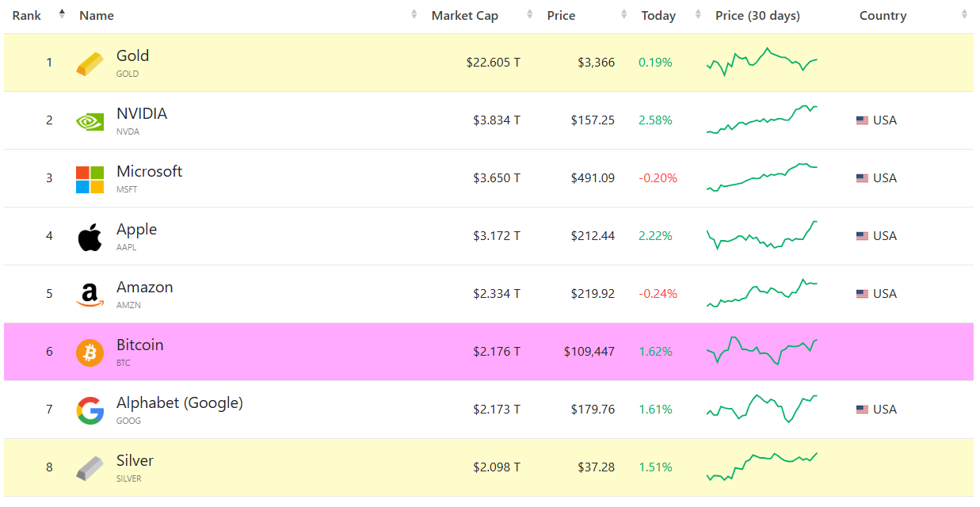This screenshot has width=980, height=507.
Task: Click the Gold bar icon
Action: pyautogui.click(x=90, y=63)
